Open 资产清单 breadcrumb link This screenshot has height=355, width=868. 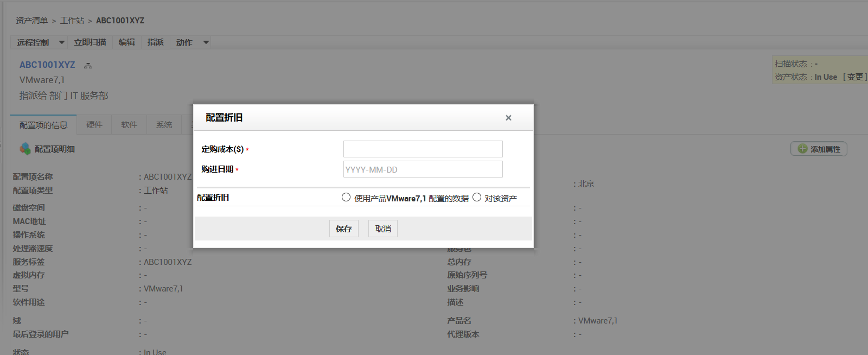click(x=32, y=21)
